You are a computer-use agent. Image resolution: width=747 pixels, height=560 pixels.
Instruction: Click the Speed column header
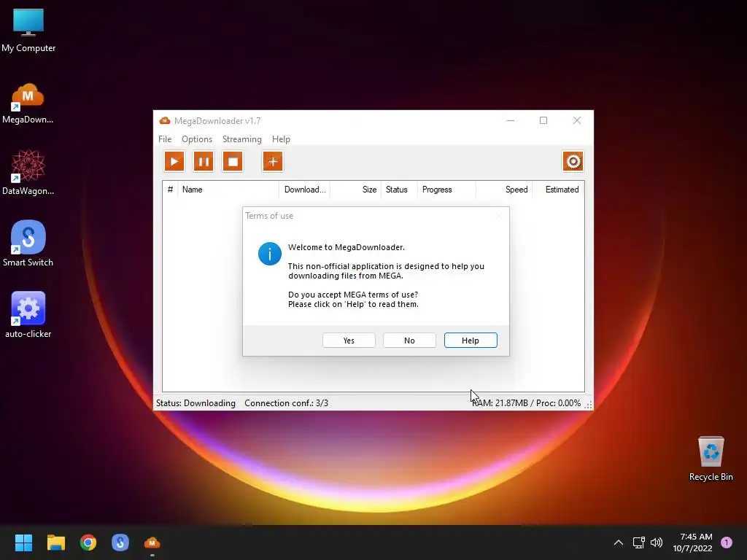click(x=504, y=190)
